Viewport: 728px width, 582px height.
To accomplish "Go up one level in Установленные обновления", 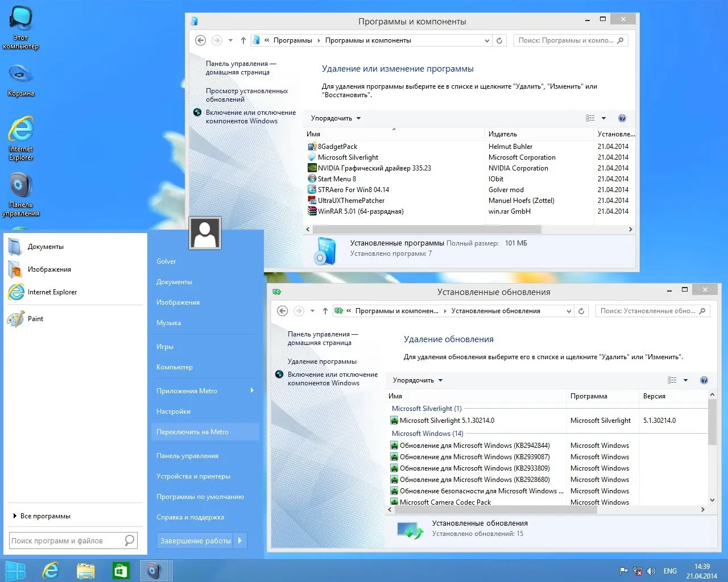I will click(x=325, y=311).
